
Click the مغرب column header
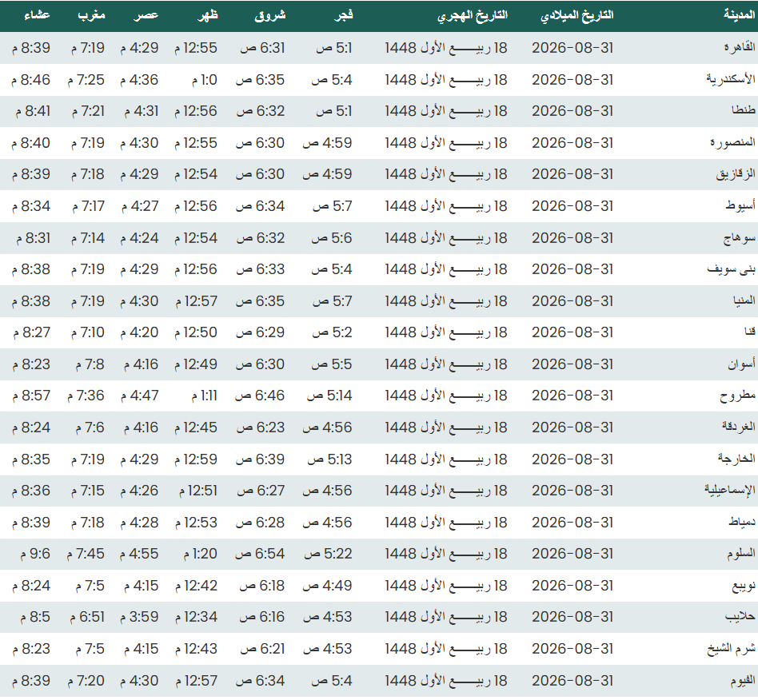tap(91, 15)
